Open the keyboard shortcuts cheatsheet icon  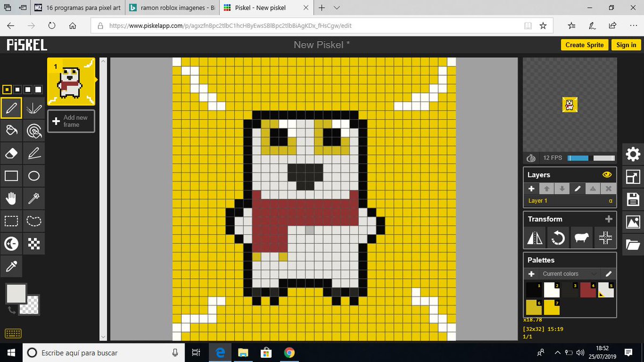tap(13, 334)
